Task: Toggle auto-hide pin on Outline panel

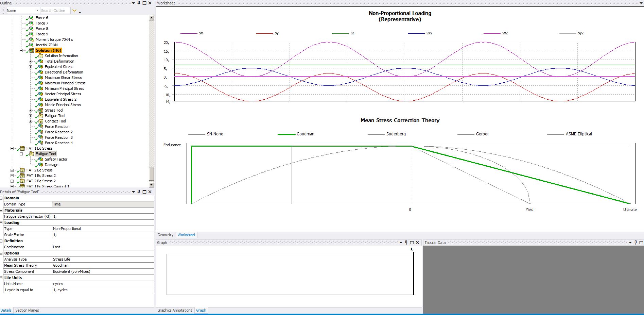Action: pyautogui.click(x=139, y=3)
